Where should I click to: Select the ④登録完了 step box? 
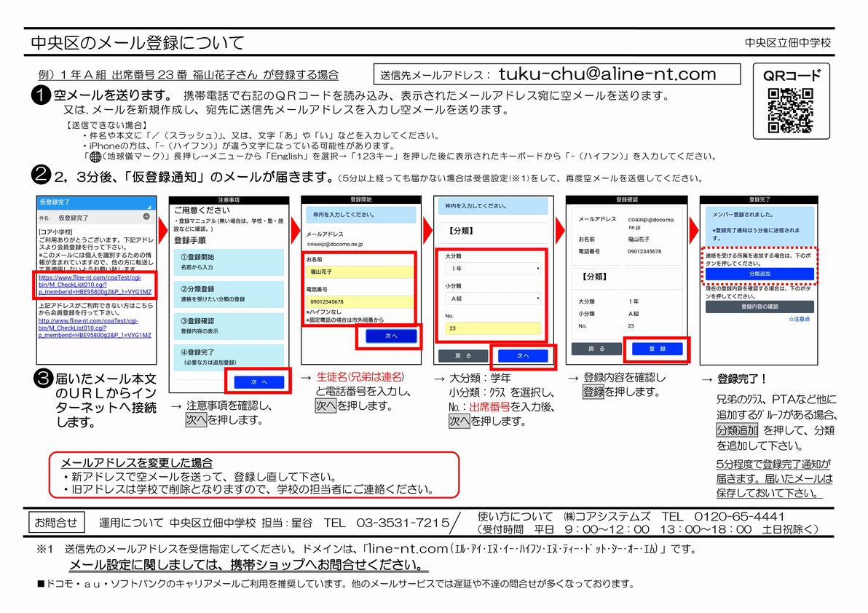pyautogui.click(x=229, y=356)
